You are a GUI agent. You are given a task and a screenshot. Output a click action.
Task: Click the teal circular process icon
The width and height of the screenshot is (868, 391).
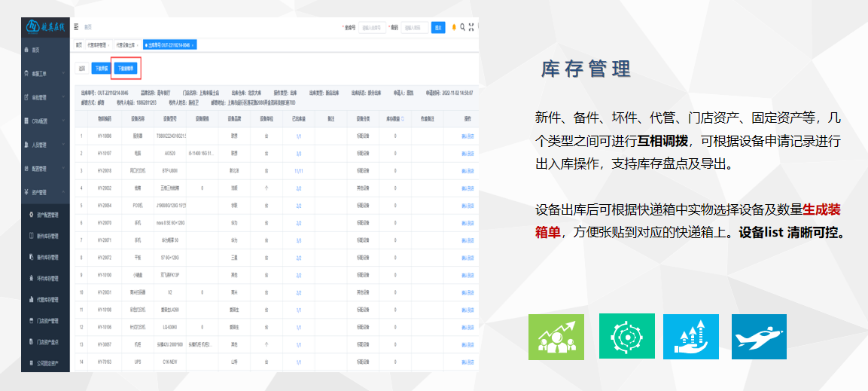(x=627, y=337)
